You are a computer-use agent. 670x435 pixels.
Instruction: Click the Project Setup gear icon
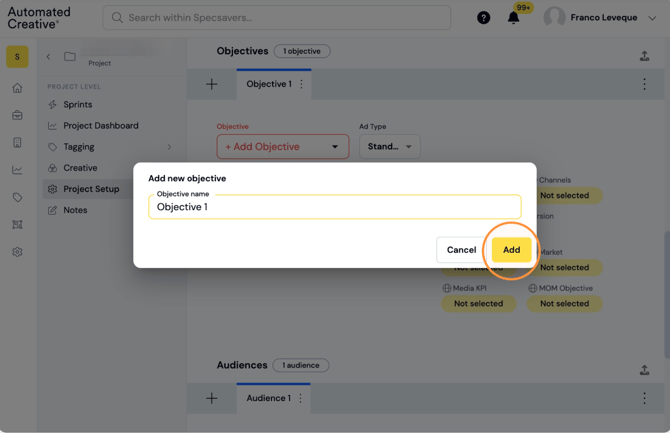[53, 189]
